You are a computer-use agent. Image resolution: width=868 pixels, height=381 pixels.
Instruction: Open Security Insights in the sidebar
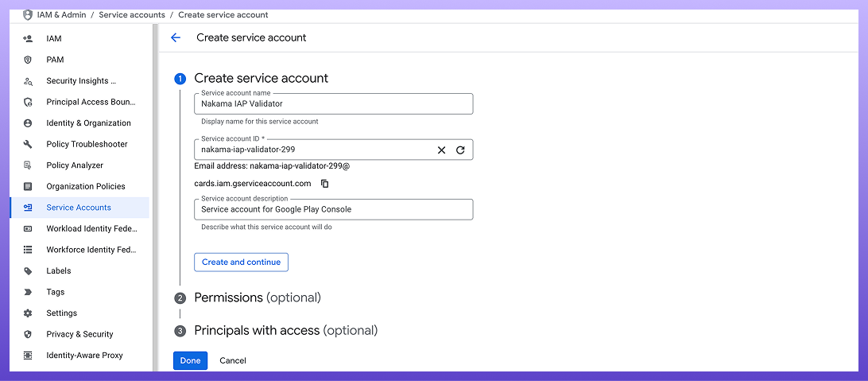79,81
